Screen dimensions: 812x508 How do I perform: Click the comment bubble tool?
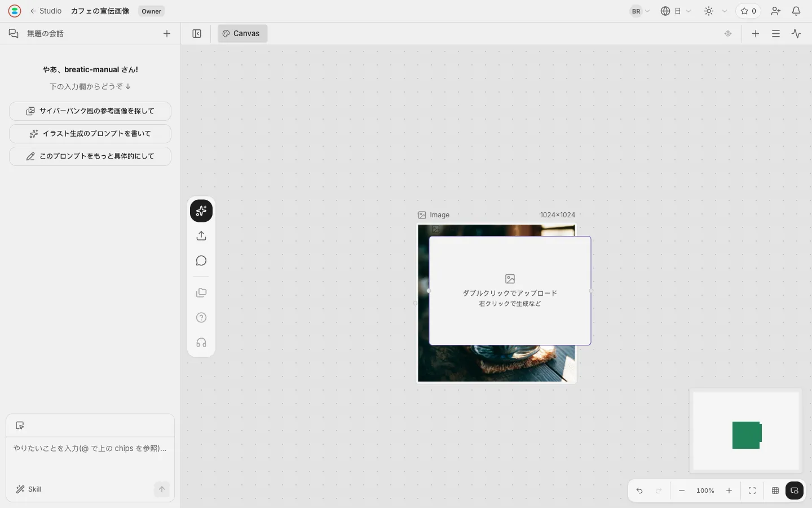pos(201,261)
